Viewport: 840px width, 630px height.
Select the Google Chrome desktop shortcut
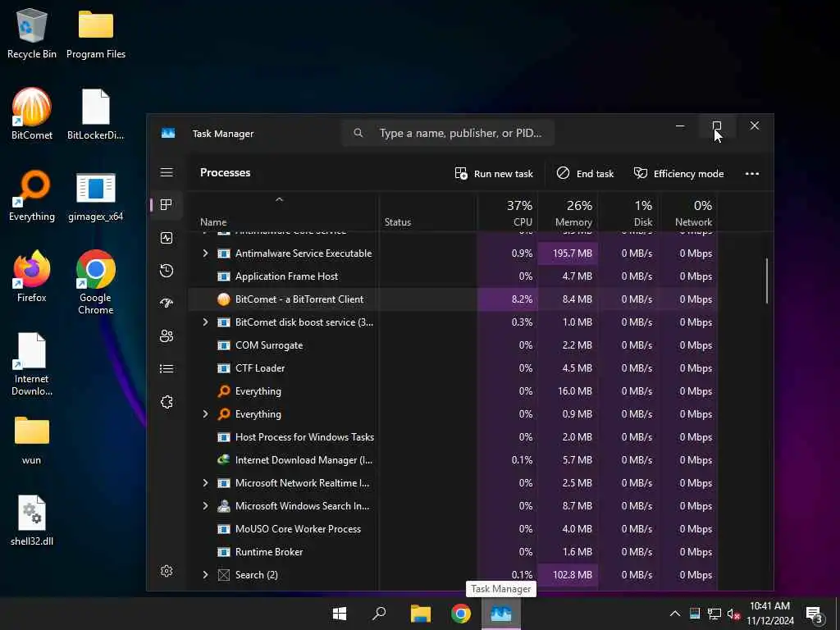(96, 282)
